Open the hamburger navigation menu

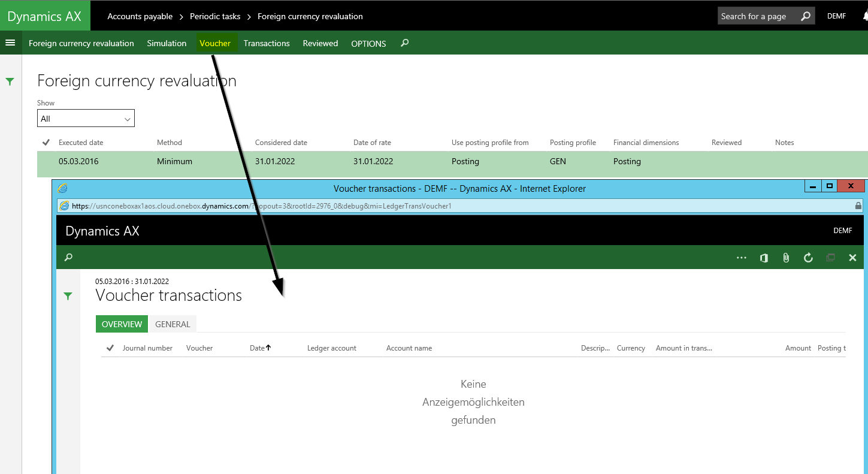tap(10, 43)
